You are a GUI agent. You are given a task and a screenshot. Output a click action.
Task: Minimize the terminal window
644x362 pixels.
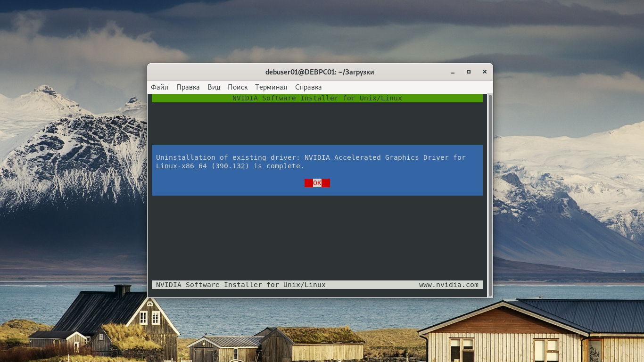click(x=453, y=72)
